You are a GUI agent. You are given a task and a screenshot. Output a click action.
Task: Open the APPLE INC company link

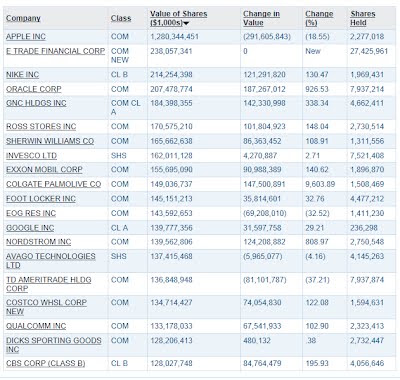coord(26,37)
